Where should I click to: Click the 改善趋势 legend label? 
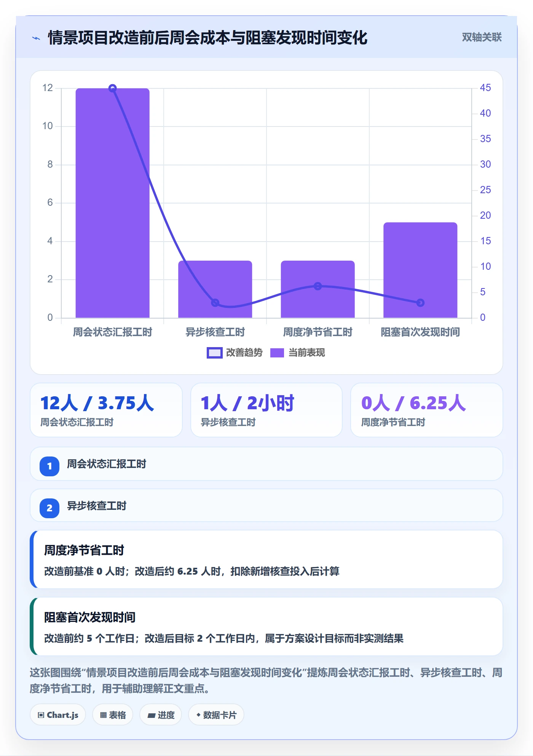[x=244, y=353]
